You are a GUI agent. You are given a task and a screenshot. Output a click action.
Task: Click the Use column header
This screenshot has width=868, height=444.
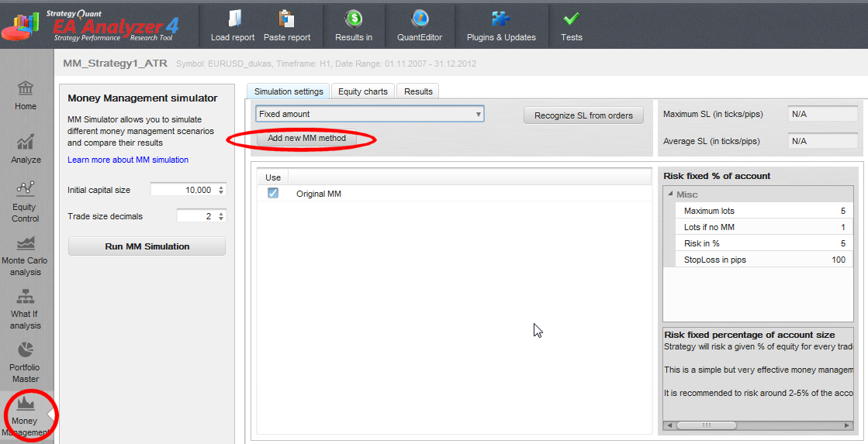point(273,177)
